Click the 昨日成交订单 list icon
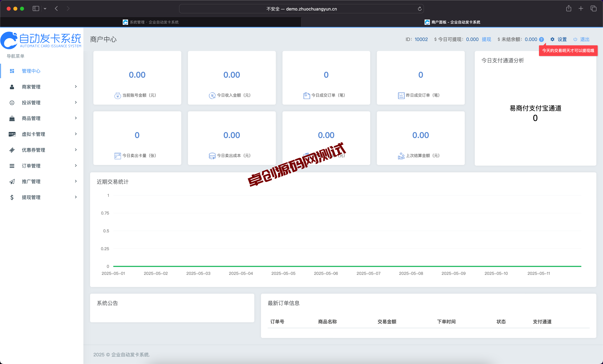Viewport: 603px width, 364px height. [x=401, y=95]
